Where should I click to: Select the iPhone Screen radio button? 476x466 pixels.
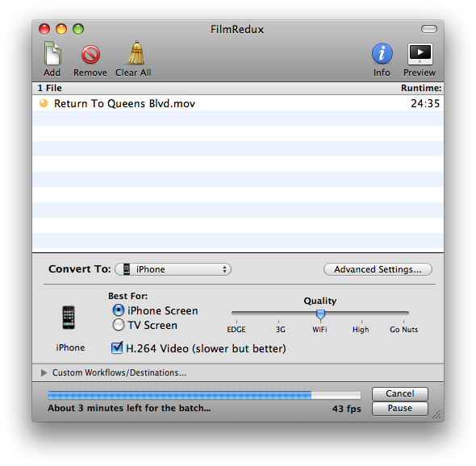[119, 310]
